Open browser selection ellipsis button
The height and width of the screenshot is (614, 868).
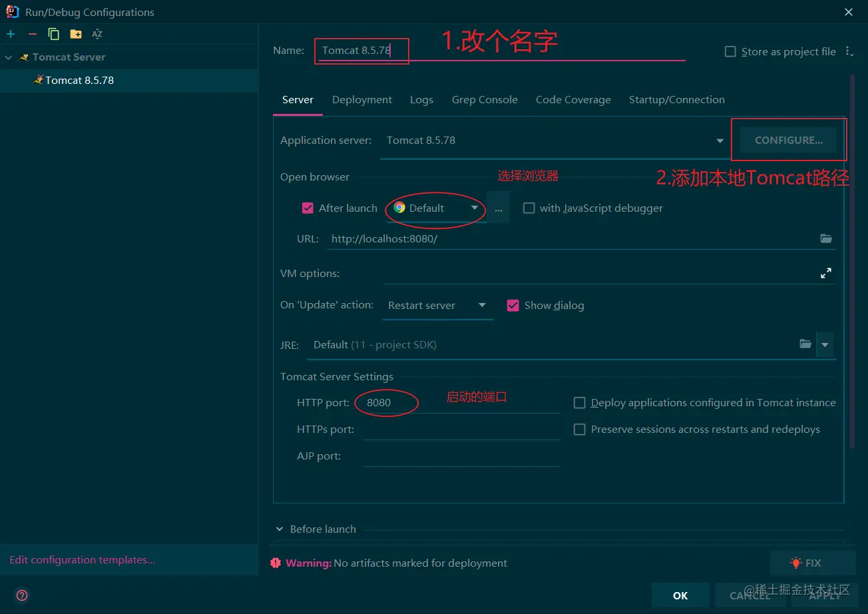pyautogui.click(x=499, y=208)
